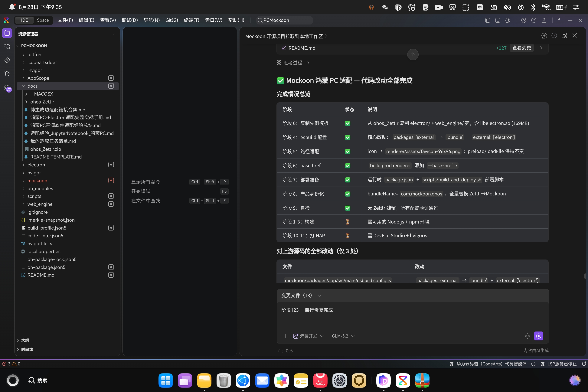This screenshot has width=588, height=392.
Task: Click the plus attach icon in chat input
Action: [x=286, y=336]
